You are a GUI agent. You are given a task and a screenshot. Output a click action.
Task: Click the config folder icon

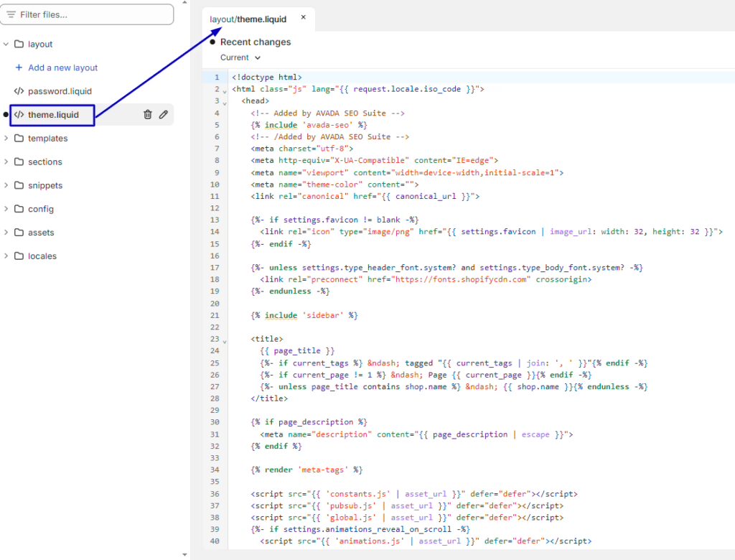(19, 208)
